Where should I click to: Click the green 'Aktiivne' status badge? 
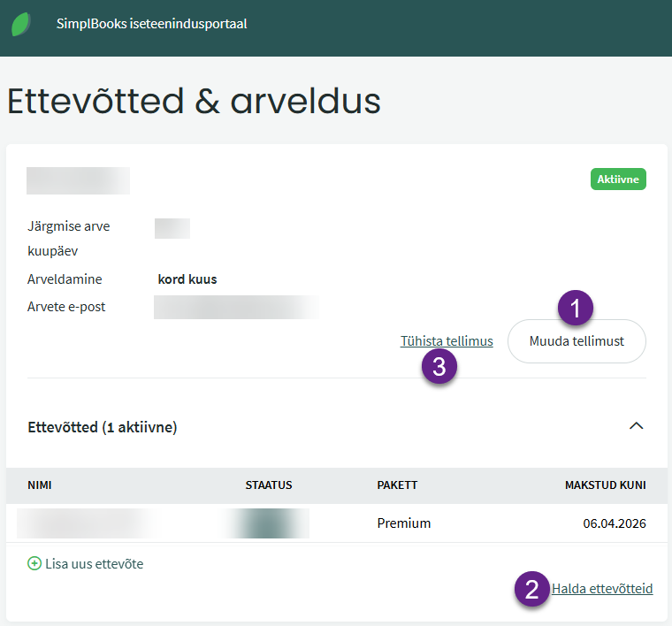tap(619, 179)
